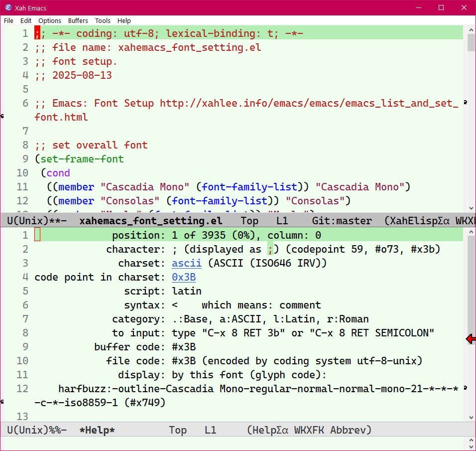Screen dimensions: 476x451
Task: Open the Options menu
Action: [x=50, y=20]
